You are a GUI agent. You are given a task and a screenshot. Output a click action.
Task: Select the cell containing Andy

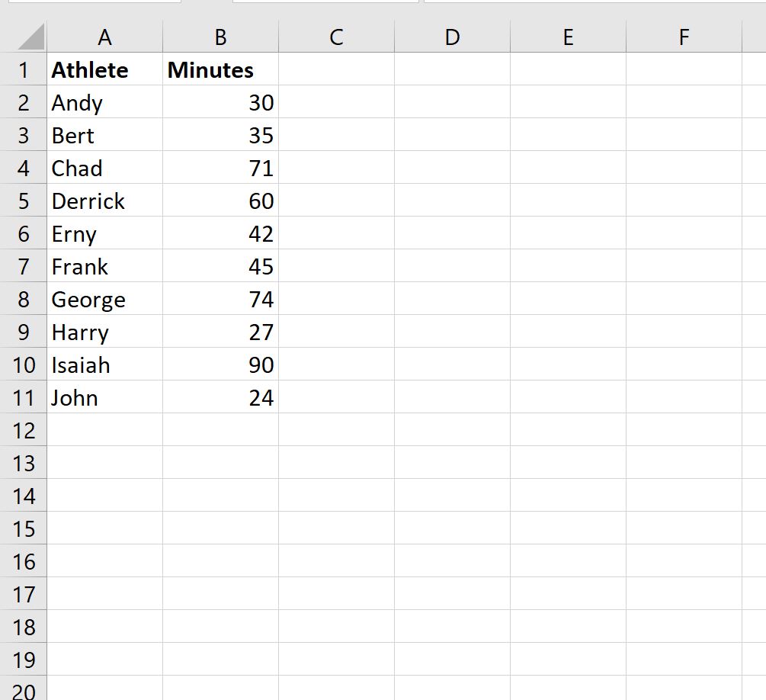[104, 102]
